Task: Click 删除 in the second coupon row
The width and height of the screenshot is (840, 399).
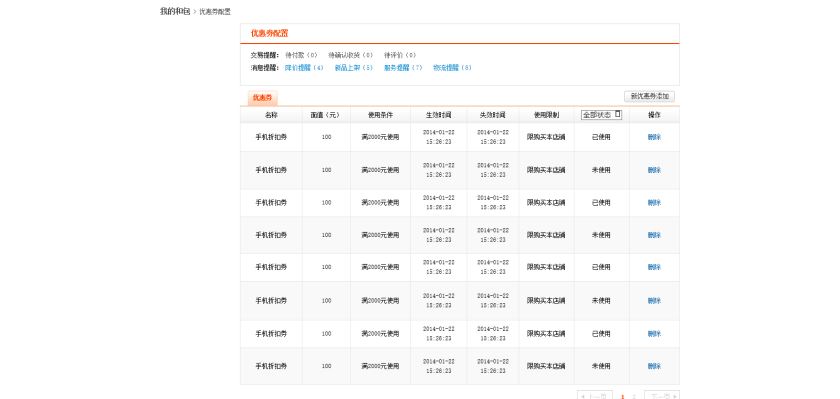Action: 654,170
